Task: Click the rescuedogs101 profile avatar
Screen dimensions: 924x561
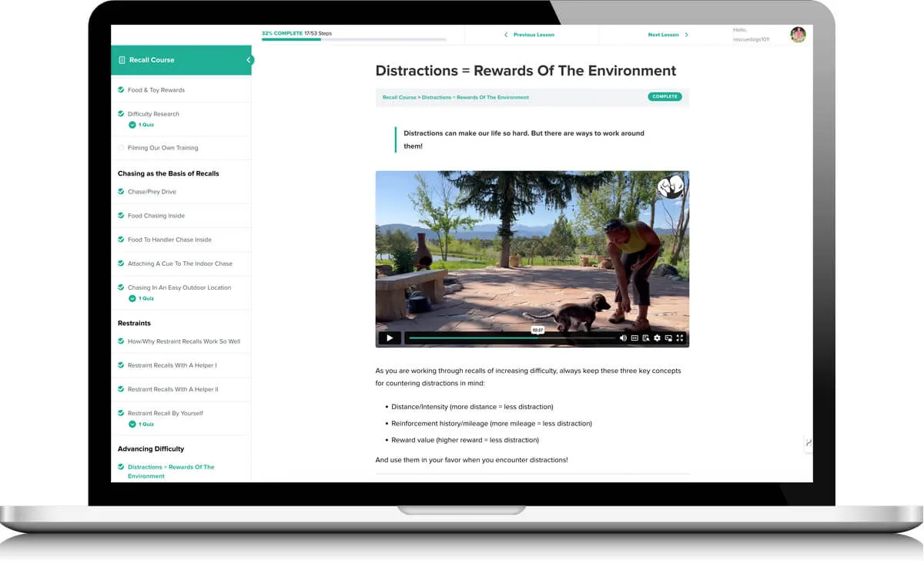Action: tap(798, 35)
